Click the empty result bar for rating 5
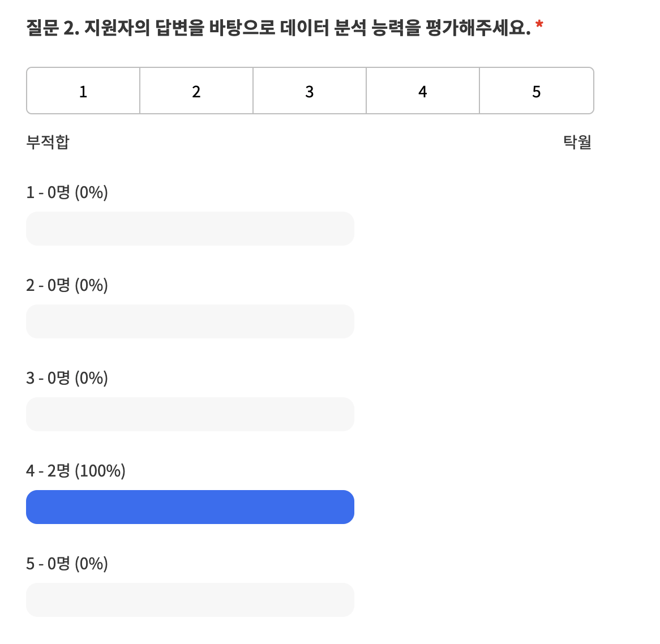Image resolution: width=660 pixels, height=644 pixels. pyautogui.click(x=190, y=600)
